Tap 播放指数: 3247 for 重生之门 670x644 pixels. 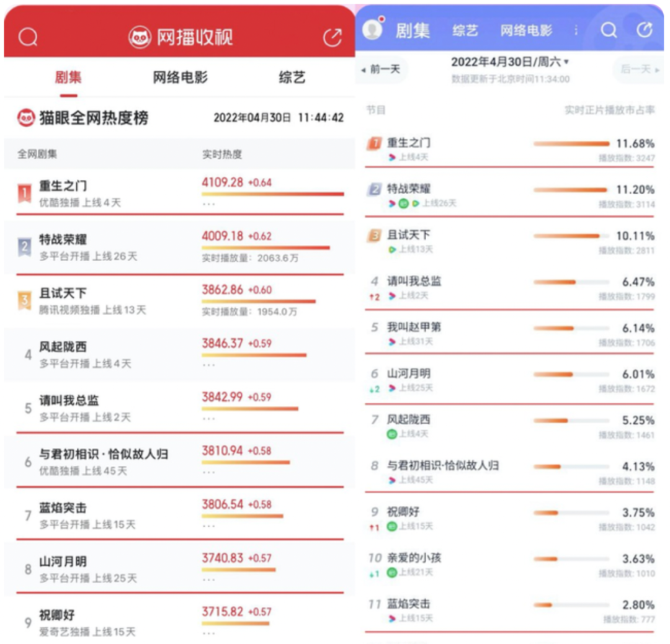(x=627, y=158)
